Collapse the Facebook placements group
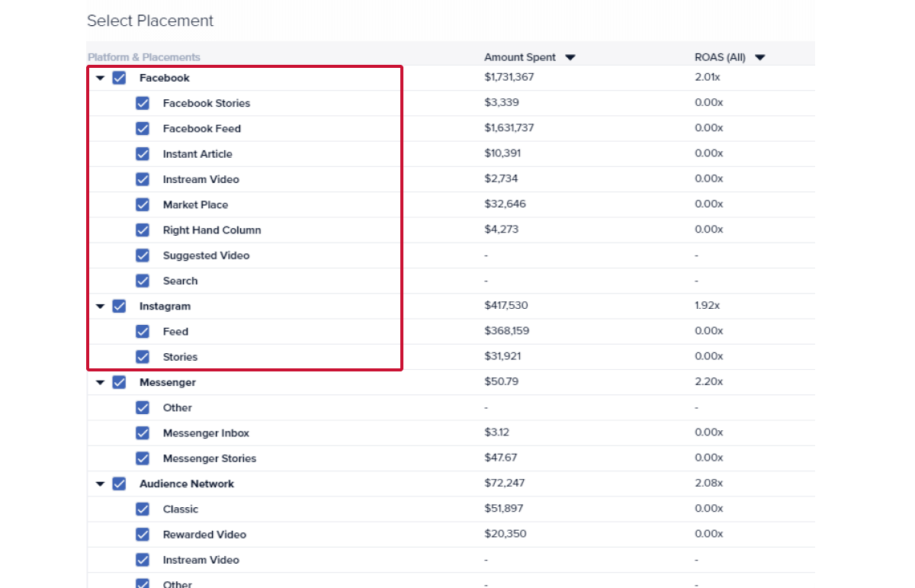Image resolution: width=915 pixels, height=588 pixels. [100, 78]
